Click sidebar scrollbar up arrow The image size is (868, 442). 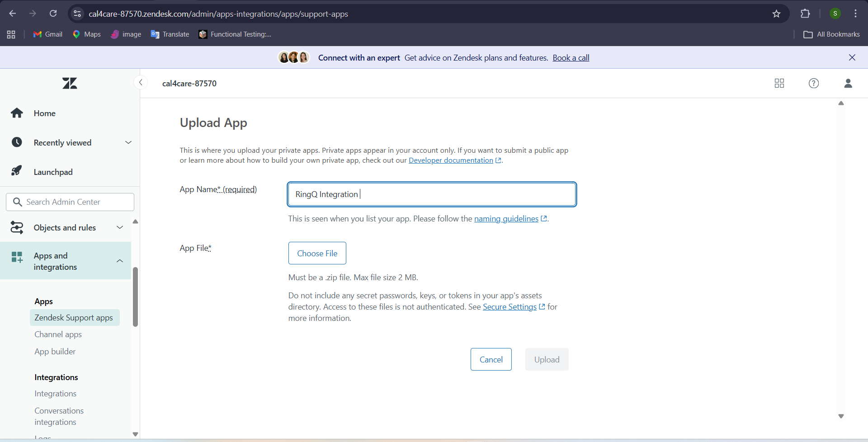pyautogui.click(x=135, y=221)
